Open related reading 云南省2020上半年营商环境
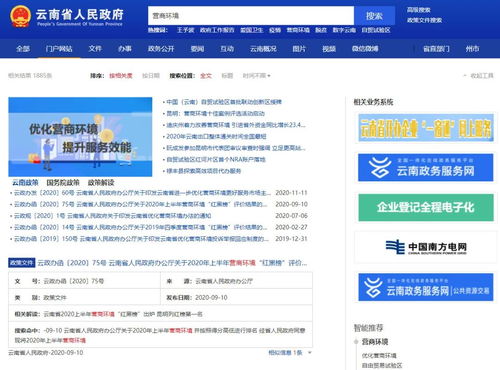The image size is (500, 370). (123, 314)
